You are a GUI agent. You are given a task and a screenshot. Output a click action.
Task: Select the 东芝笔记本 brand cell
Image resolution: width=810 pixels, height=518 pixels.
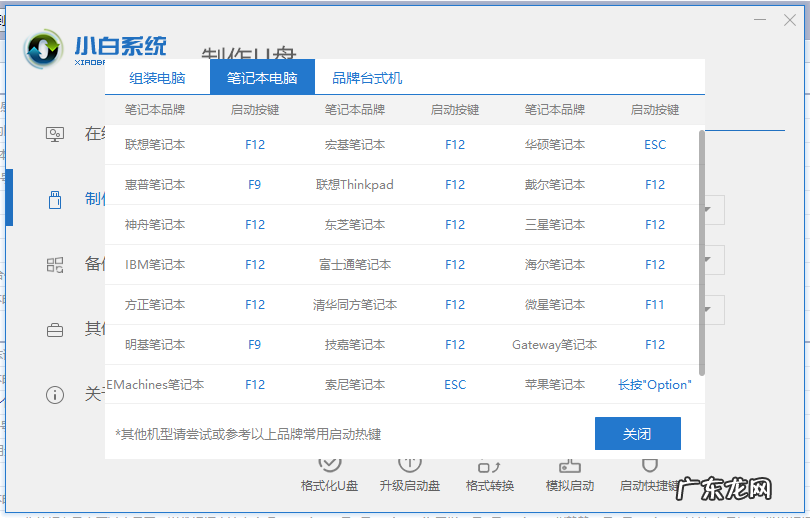(x=355, y=225)
